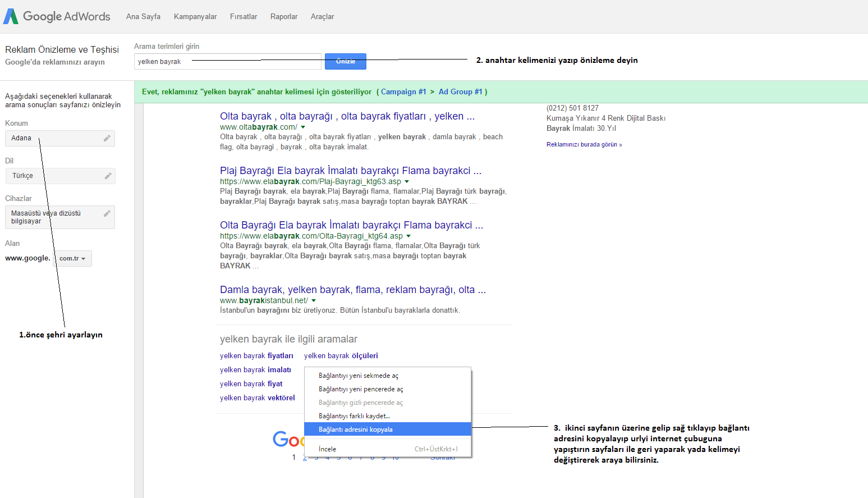Viewport: 868px width, 498px height.
Task: Click the pencil icon in the Masaüstü device field
Action: (107, 213)
